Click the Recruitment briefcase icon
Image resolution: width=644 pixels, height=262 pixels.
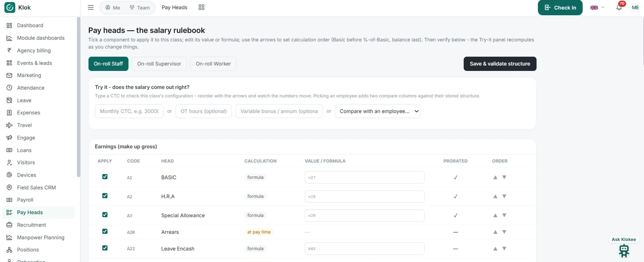[9, 225]
